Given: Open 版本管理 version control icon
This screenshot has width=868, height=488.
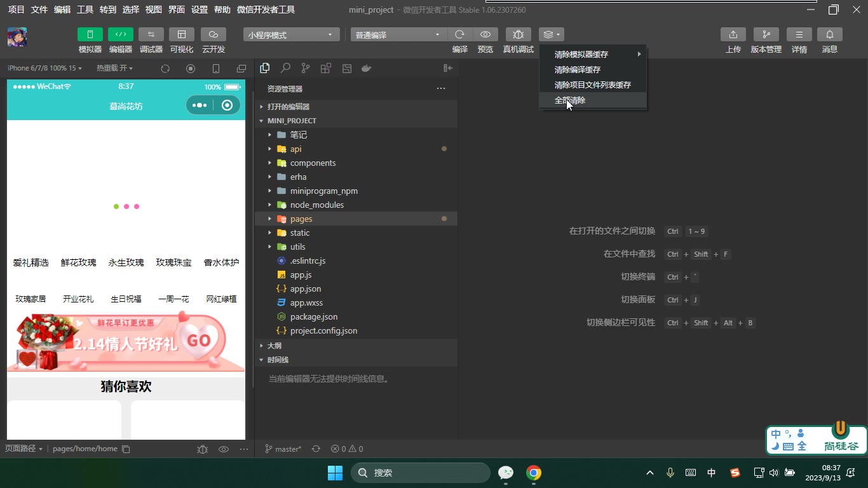Looking at the screenshot, I should click(766, 34).
